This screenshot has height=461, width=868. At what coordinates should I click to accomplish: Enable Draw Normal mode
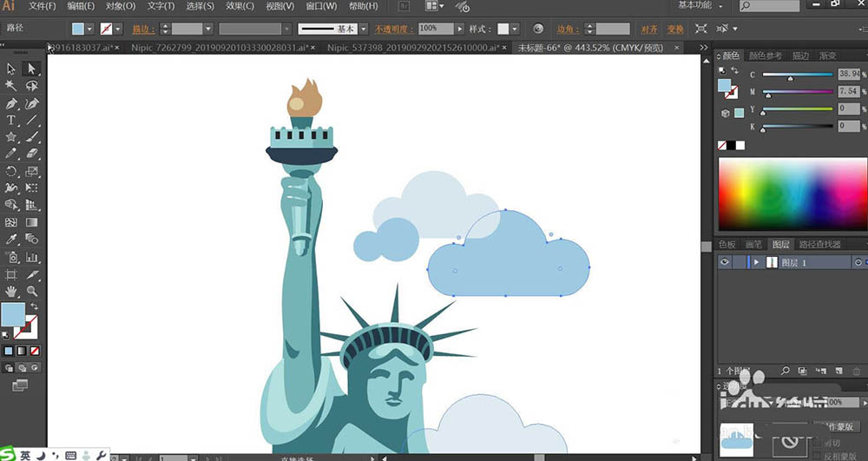pyautogui.click(x=9, y=367)
